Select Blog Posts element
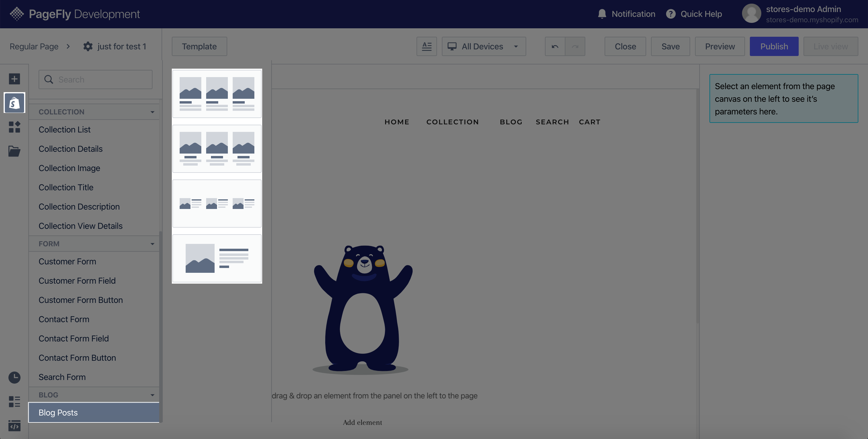The width and height of the screenshot is (868, 439). pos(94,413)
